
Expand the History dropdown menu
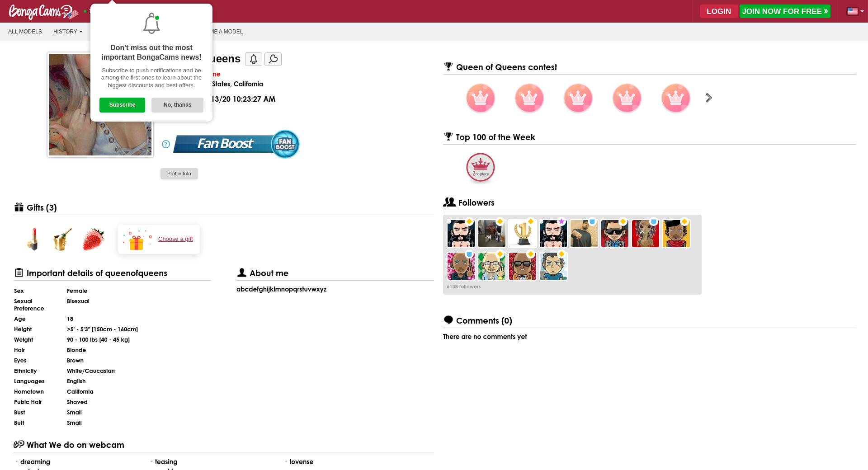(x=68, y=32)
